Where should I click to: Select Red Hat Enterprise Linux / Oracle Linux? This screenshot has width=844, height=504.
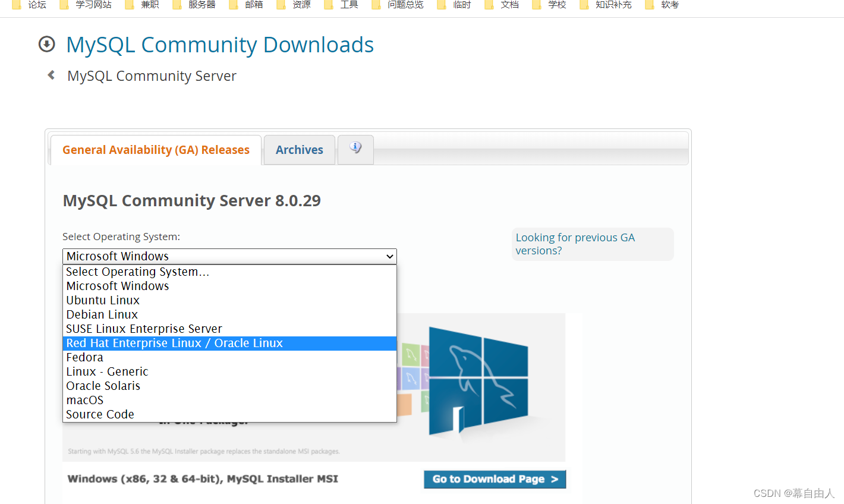[229, 343]
